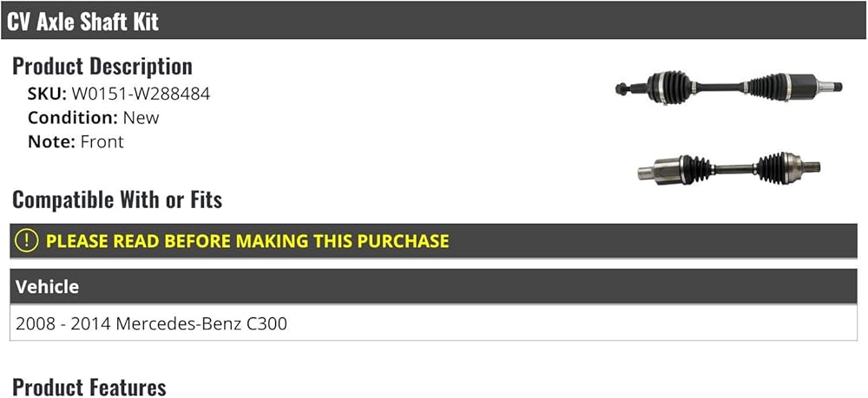Click the silver left cup of lower axle

pyautogui.click(x=660, y=171)
